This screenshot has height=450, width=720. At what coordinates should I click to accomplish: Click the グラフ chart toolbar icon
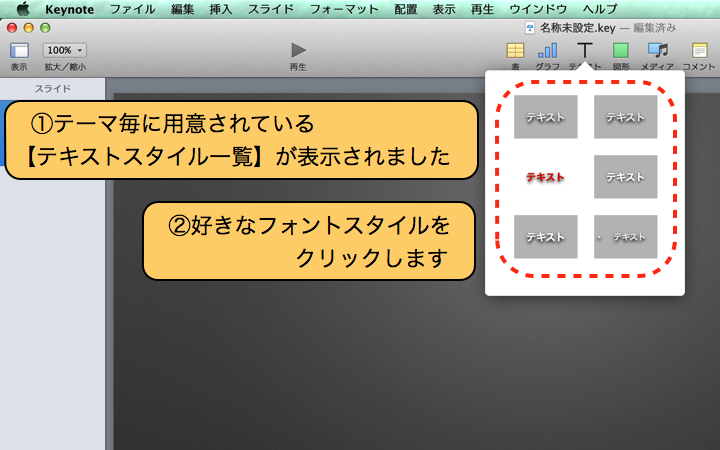[x=547, y=50]
